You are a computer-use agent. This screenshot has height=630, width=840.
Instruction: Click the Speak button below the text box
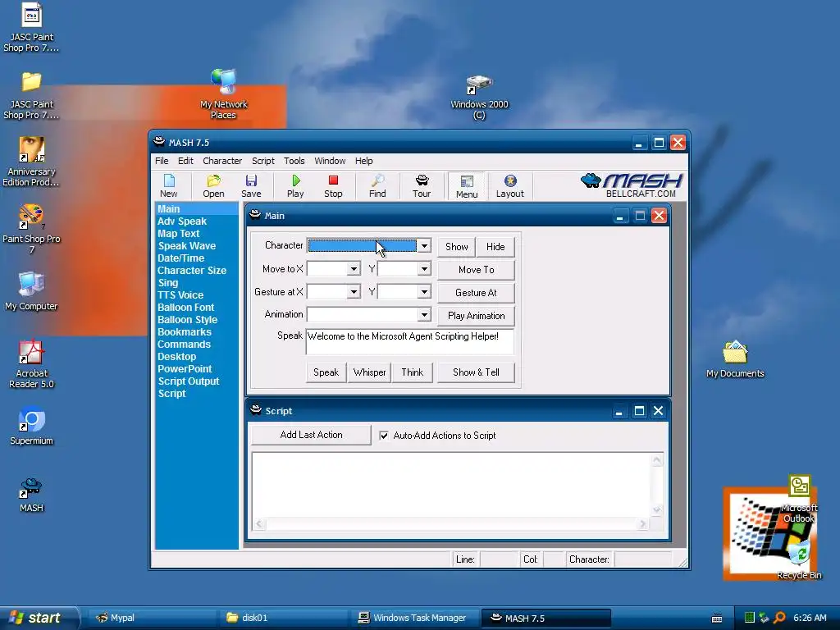[326, 372]
